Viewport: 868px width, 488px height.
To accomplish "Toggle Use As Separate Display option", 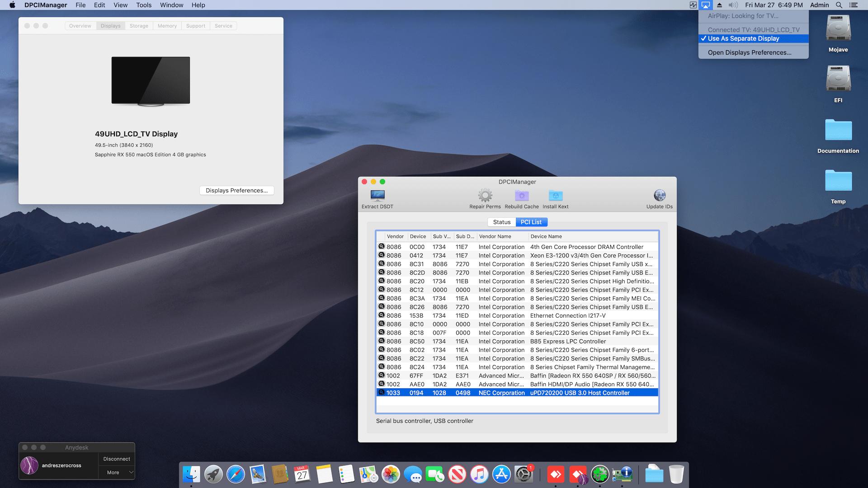I will tap(743, 38).
